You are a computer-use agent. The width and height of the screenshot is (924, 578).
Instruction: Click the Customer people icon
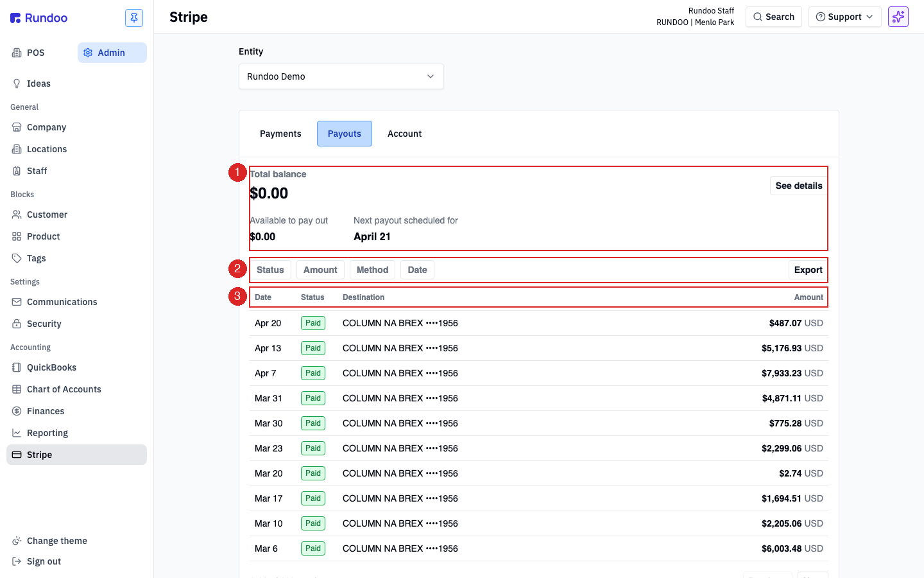point(17,215)
